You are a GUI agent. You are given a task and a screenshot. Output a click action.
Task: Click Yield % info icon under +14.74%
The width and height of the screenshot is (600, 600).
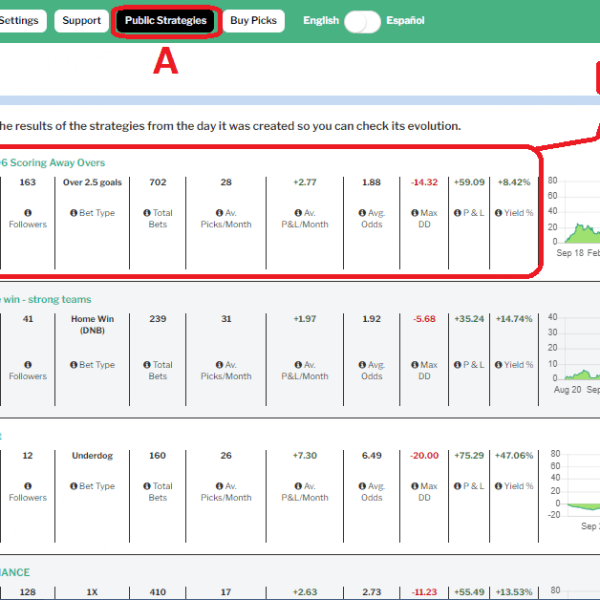pos(498,365)
